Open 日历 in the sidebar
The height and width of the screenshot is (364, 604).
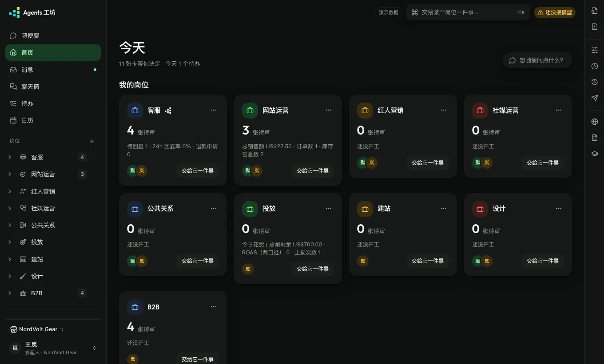[x=53, y=120]
